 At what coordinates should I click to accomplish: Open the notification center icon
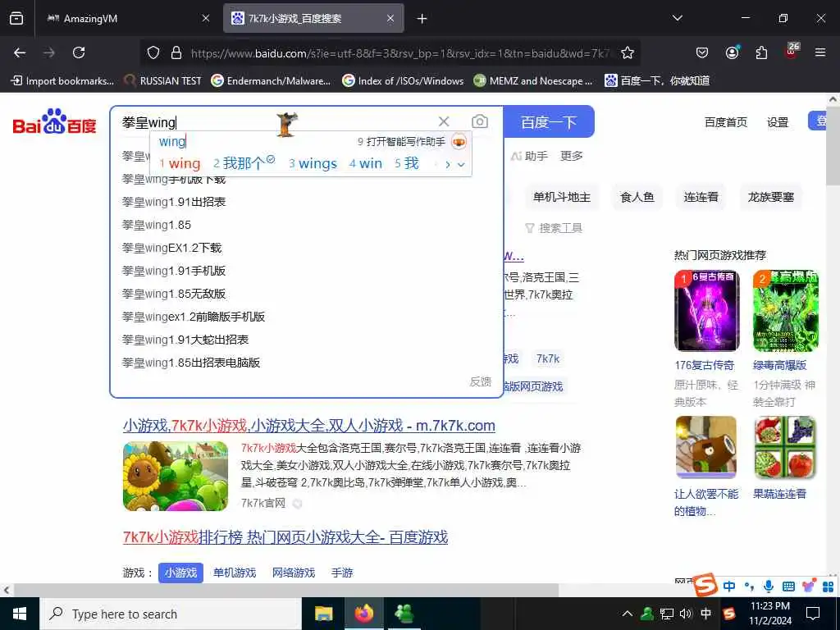pos(813,614)
